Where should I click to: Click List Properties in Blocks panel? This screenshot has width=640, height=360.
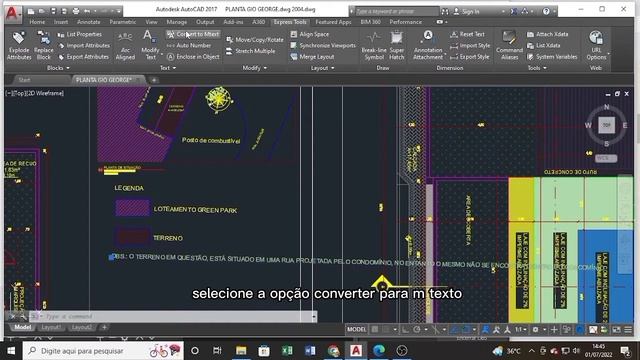click(80, 34)
